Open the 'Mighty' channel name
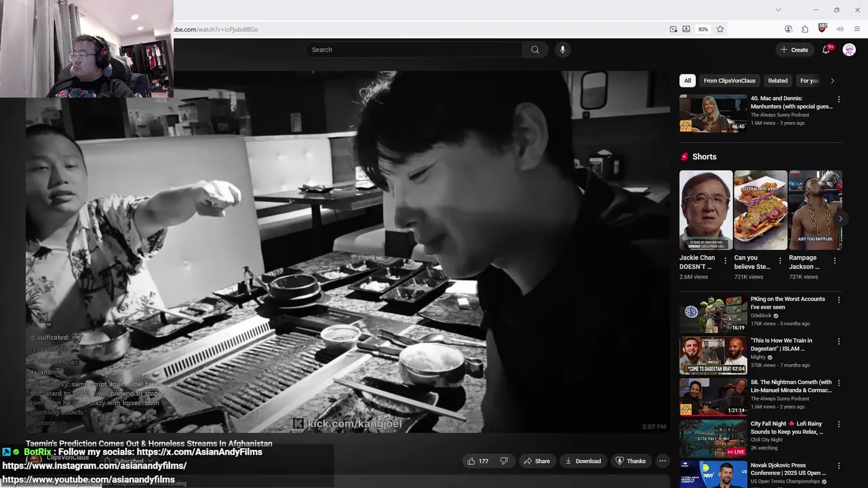This screenshot has width=868, height=488. (x=758, y=357)
